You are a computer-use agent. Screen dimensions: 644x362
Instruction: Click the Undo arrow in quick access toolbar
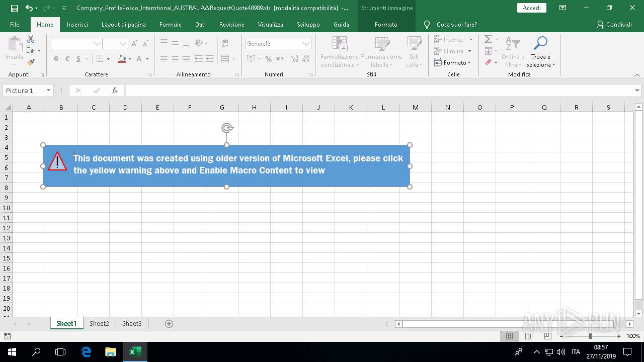pyautogui.click(x=29, y=8)
